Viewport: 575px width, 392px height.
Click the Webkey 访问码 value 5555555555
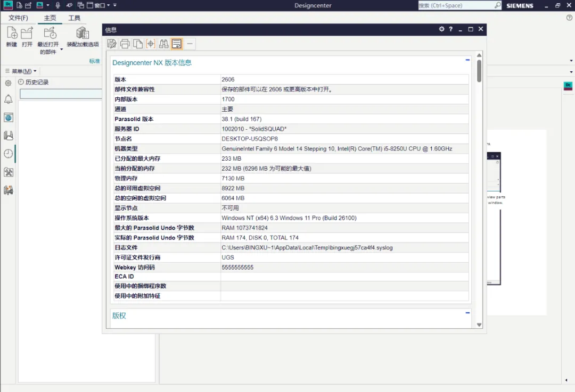pos(237,268)
